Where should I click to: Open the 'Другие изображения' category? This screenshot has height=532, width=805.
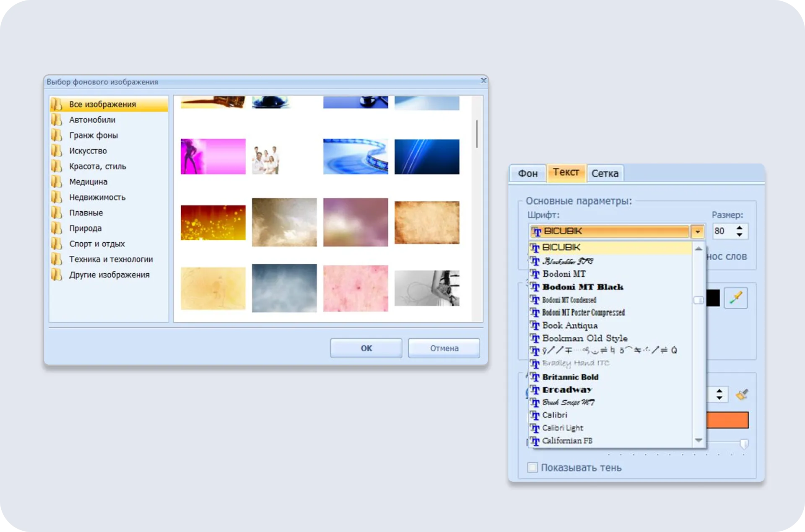(x=109, y=275)
